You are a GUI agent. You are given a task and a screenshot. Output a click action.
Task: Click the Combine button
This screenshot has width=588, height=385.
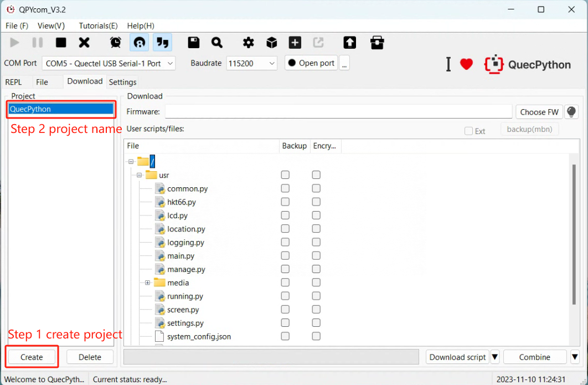coord(535,357)
